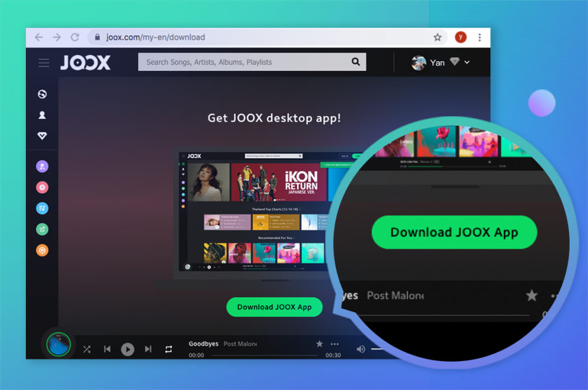588x390 pixels.
Task: Click the green Download JOOX App button
Action: (x=274, y=307)
